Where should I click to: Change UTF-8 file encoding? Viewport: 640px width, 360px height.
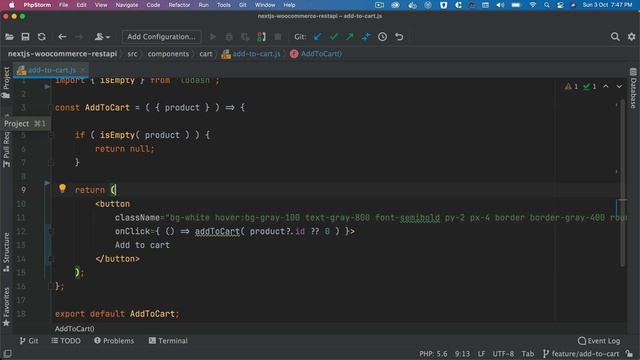coord(503,354)
